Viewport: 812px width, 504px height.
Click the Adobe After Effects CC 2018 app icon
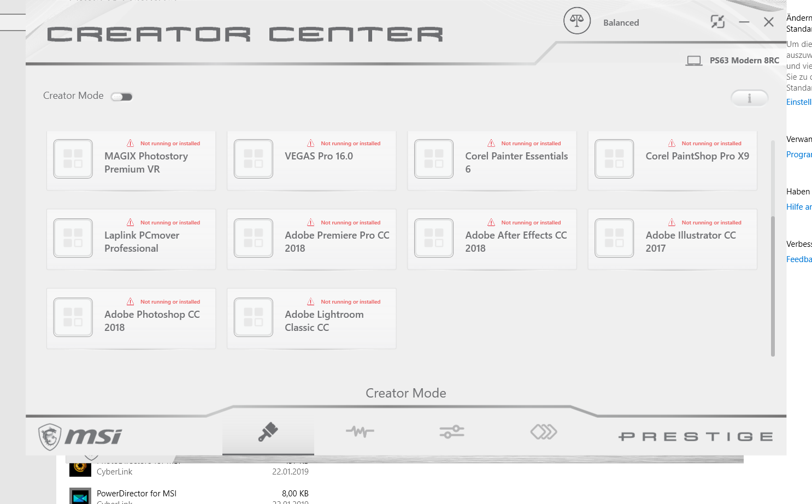coord(434,238)
